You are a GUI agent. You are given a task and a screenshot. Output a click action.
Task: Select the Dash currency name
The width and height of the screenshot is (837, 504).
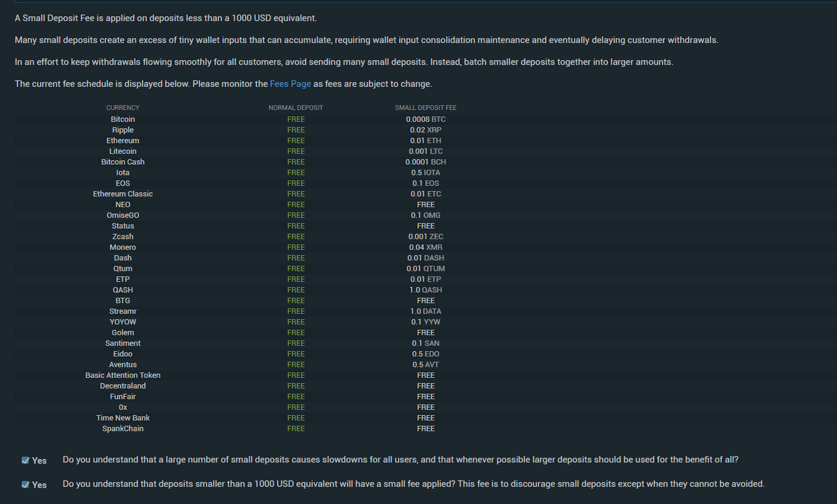coord(123,258)
